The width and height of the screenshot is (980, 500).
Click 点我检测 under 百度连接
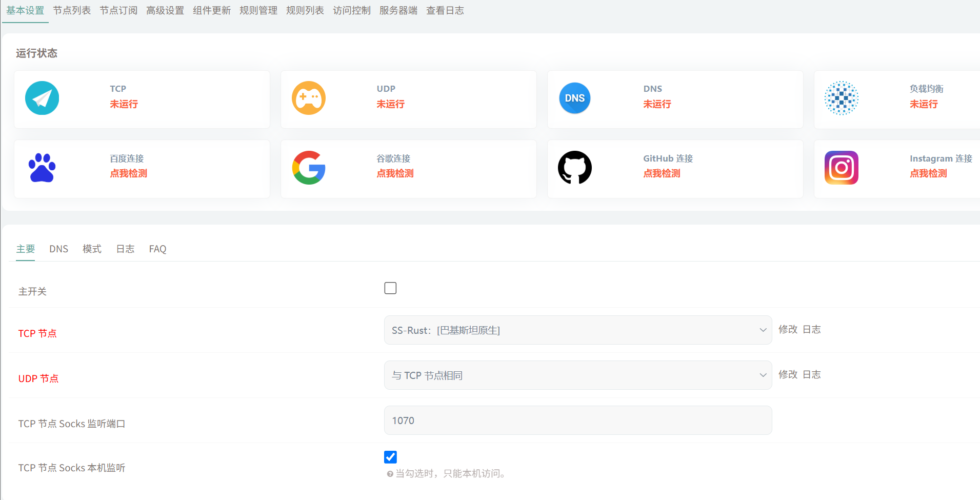[x=129, y=173]
